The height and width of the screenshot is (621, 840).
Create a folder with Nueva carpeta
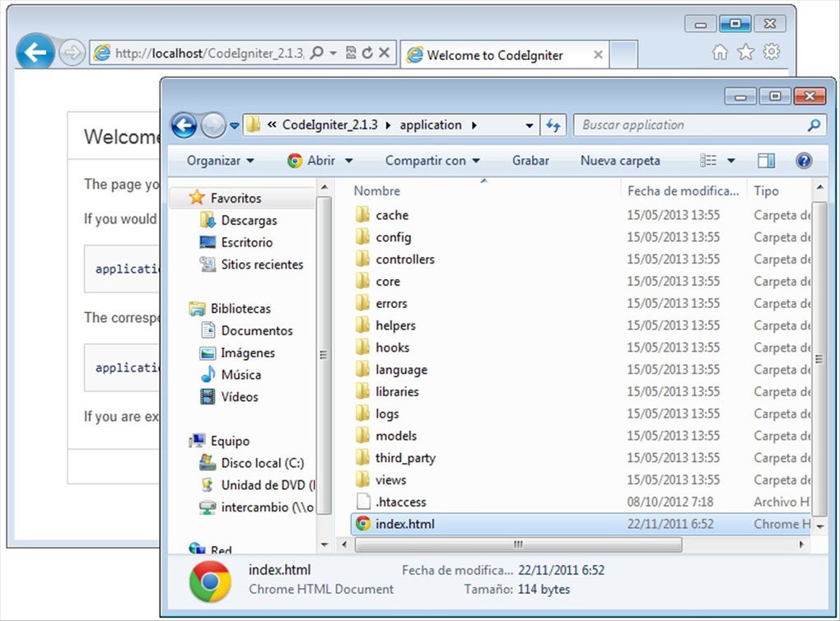[x=619, y=161]
